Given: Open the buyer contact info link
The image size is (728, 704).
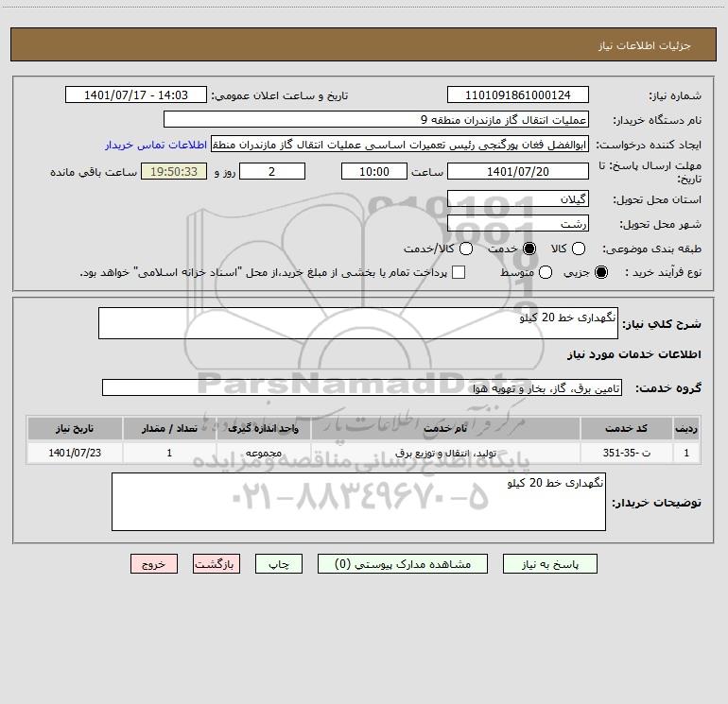Looking at the screenshot, I should (x=156, y=145).
